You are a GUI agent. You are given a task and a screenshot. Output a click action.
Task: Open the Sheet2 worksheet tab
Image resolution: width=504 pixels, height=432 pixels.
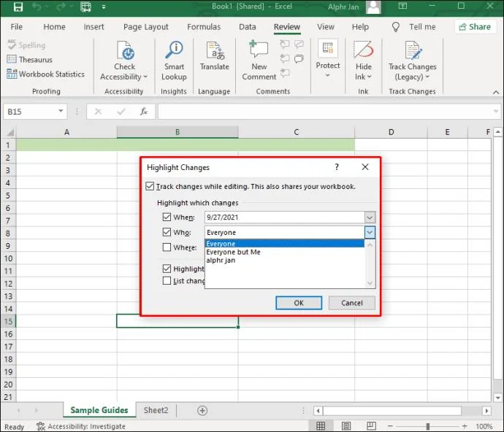pos(156,410)
